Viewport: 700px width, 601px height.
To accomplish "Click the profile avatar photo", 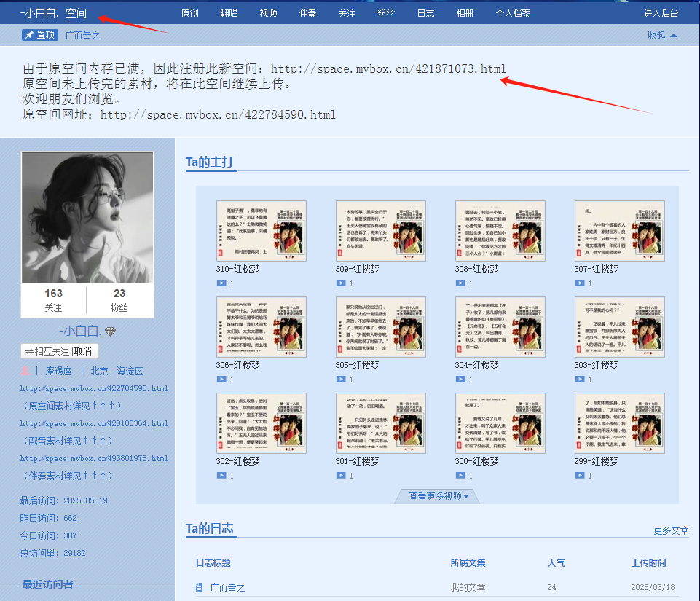I will coord(87,217).
